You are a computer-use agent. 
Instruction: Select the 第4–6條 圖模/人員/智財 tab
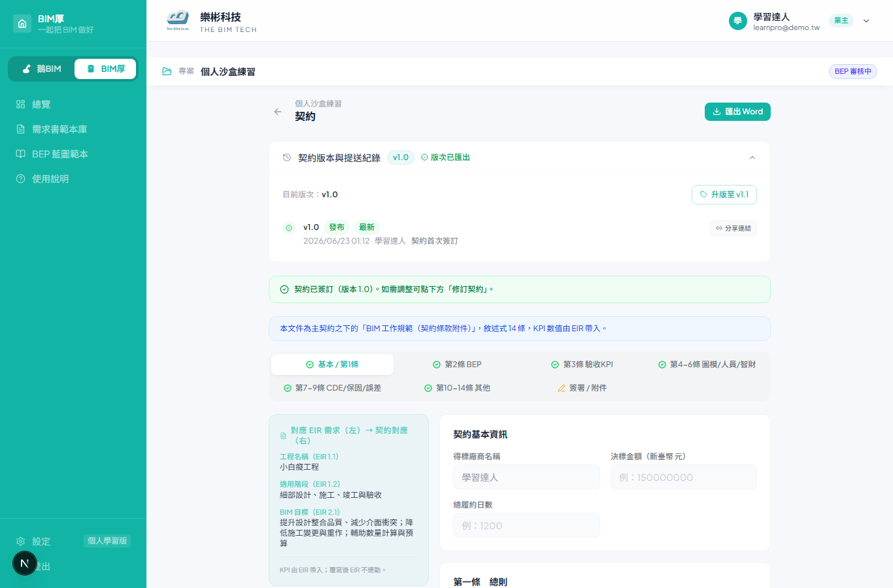click(707, 365)
